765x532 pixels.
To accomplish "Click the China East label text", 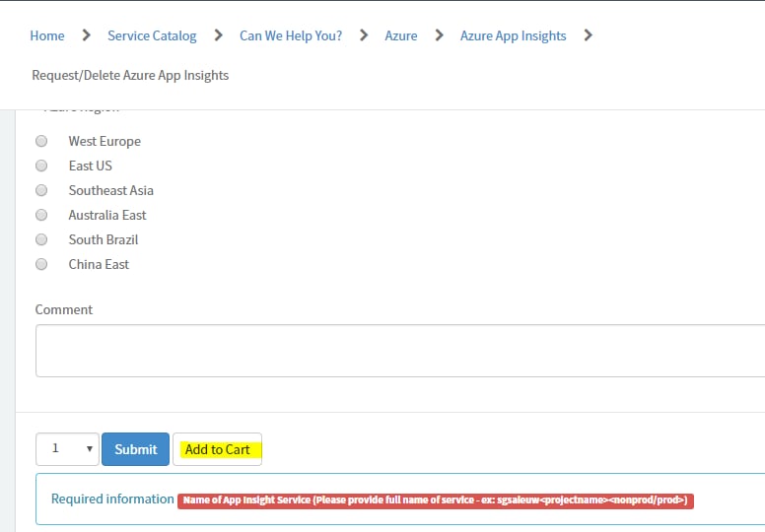I will [99, 264].
